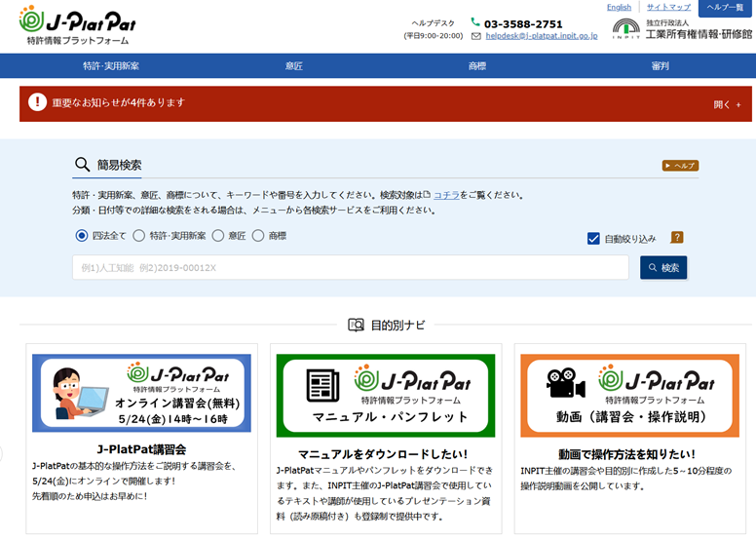756x540 pixels.
Task: Click the J-PlatPat講習会 card title
Action: click(x=141, y=449)
